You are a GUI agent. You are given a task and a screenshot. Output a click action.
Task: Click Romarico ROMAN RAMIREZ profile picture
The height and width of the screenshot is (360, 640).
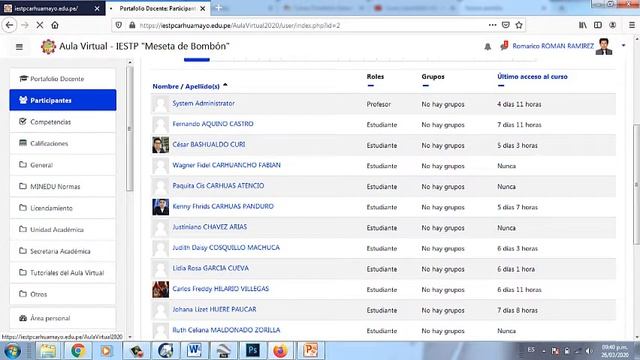[604, 46]
